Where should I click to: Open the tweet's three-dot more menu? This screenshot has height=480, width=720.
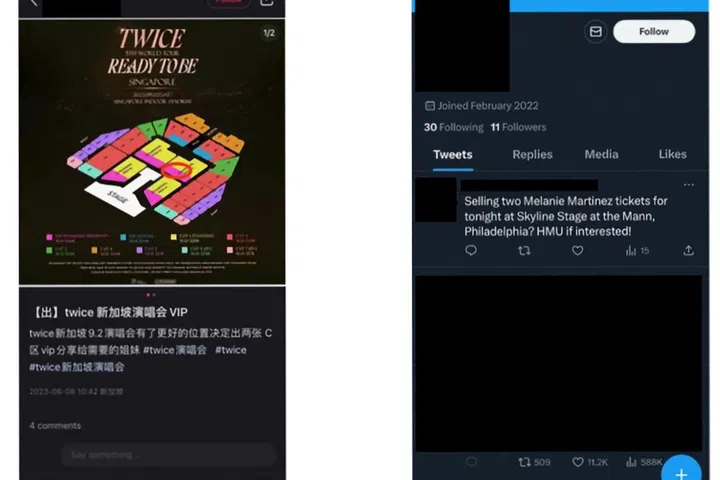(688, 185)
